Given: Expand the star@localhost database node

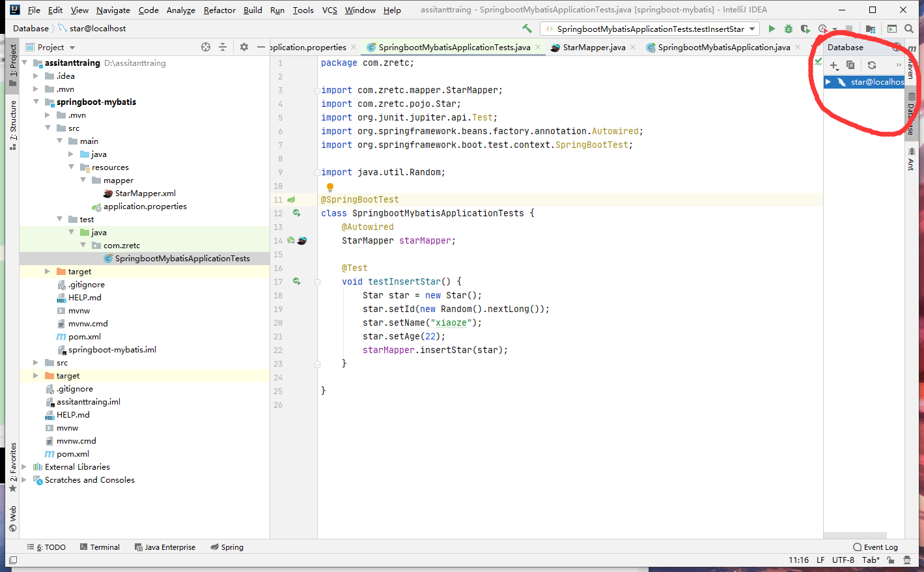Looking at the screenshot, I should [x=828, y=82].
